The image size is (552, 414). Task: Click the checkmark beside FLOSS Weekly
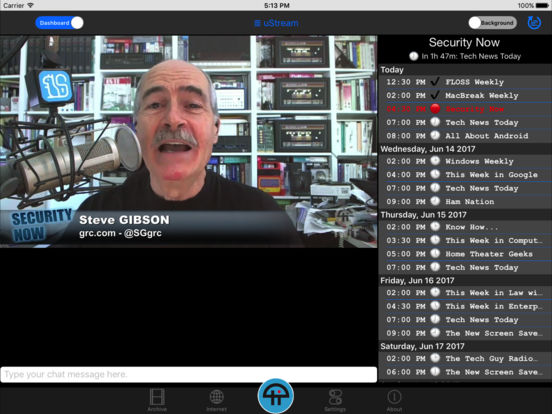[435, 82]
